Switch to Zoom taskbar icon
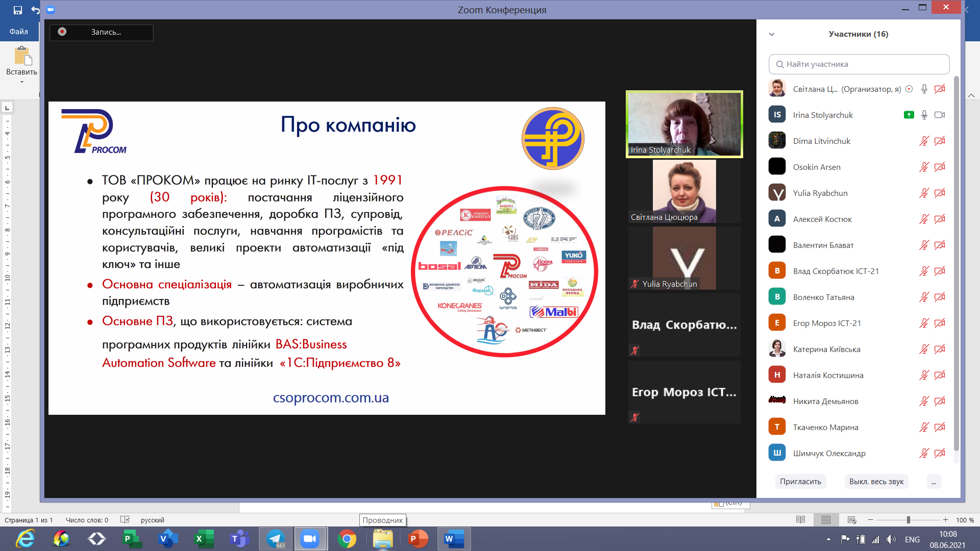 coord(310,539)
